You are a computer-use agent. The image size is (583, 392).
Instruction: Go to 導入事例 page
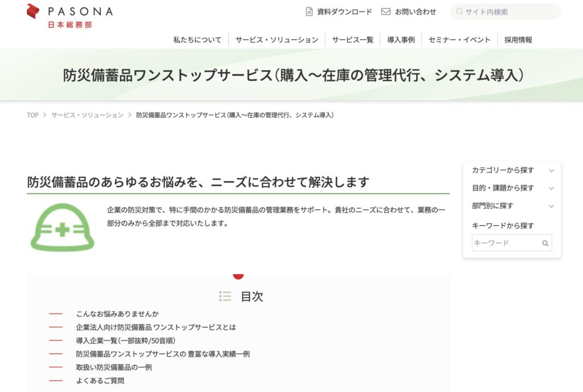click(x=401, y=40)
